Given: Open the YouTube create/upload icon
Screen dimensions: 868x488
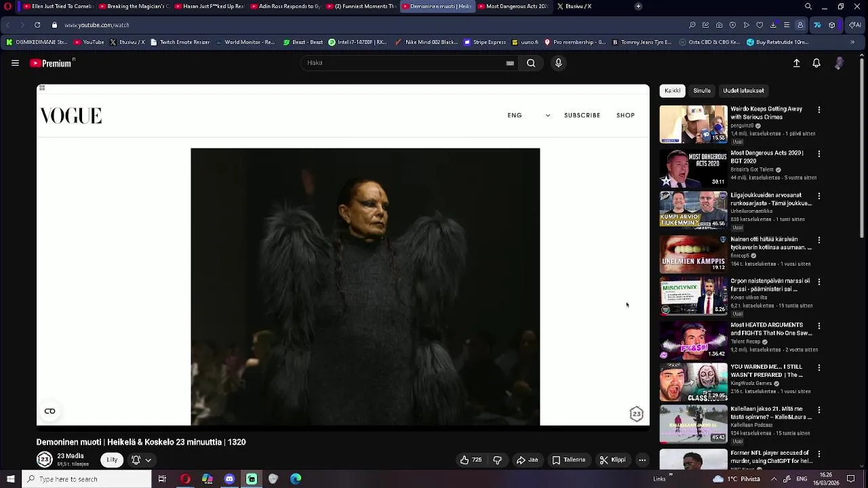Looking at the screenshot, I should coord(797,63).
